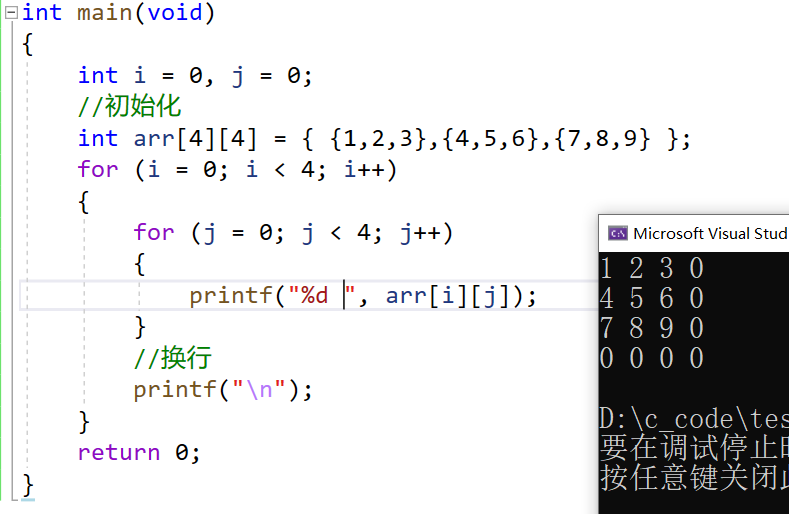The width and height of the screenshot is (789, 514).
Task: Click console output row '0 0 0 0'
Action: pos(652,358)
